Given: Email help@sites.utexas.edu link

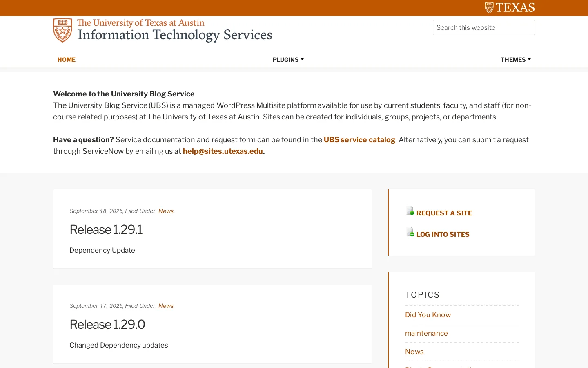Looking at the screenshot, I should [x=223, y=151].
